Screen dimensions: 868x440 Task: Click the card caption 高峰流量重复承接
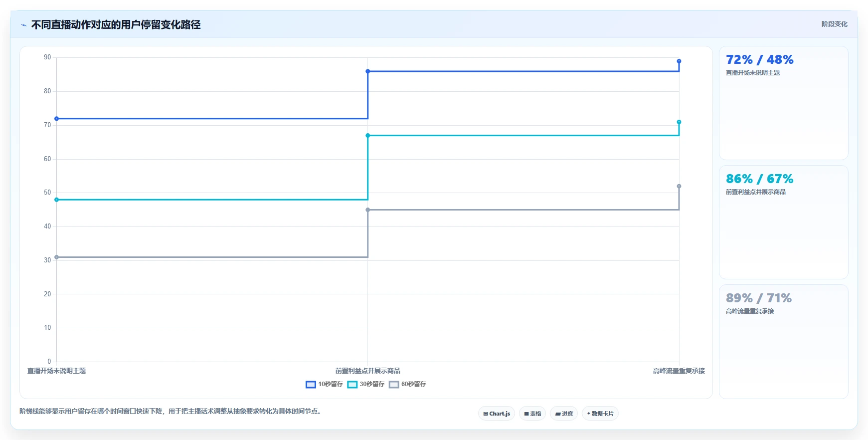coord(750,311)
